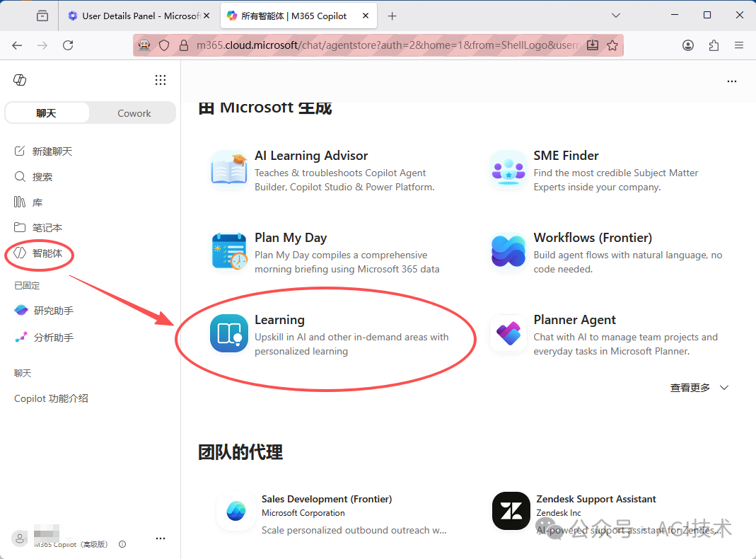Click the Zendesk Support Assistant logo
The image size is (756, 559).
(x=511, y=512)
